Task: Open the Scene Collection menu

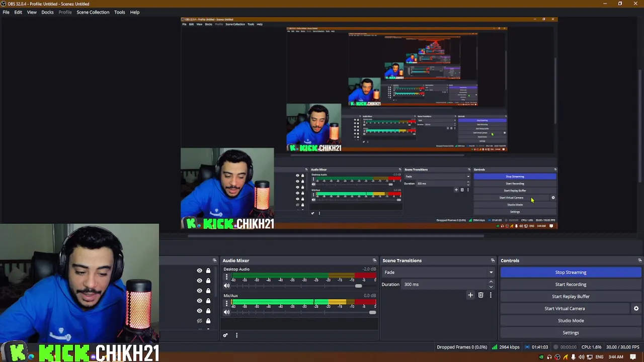Action: point(93,12)
